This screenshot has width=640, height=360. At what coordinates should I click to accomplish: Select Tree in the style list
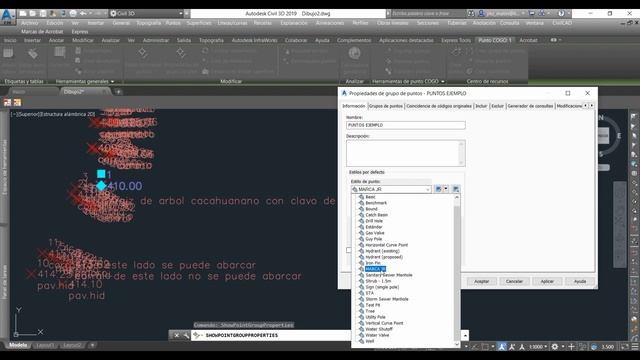370,311
